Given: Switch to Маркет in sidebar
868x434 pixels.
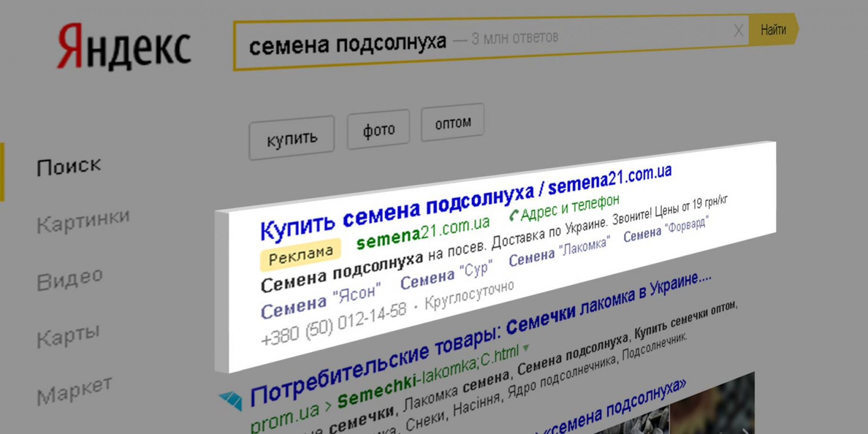Looking at the screenshot, I should pyautogui.click(x=75, y=391).
